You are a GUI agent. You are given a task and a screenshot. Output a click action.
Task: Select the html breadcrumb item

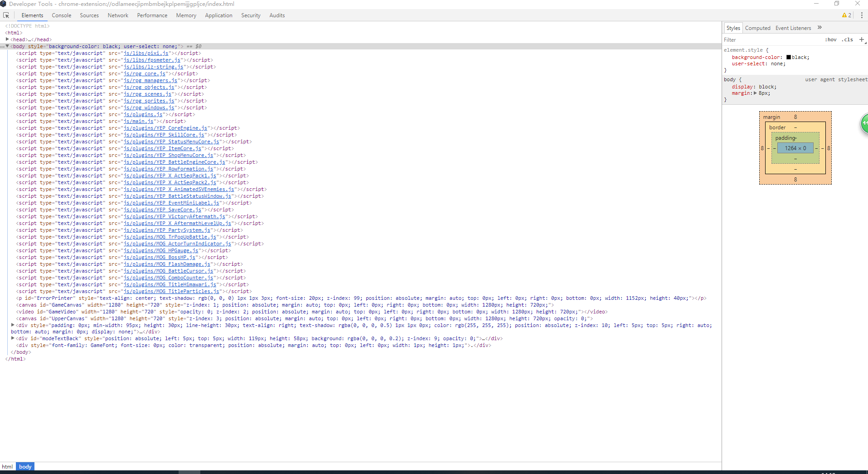[x=7, y=467]
